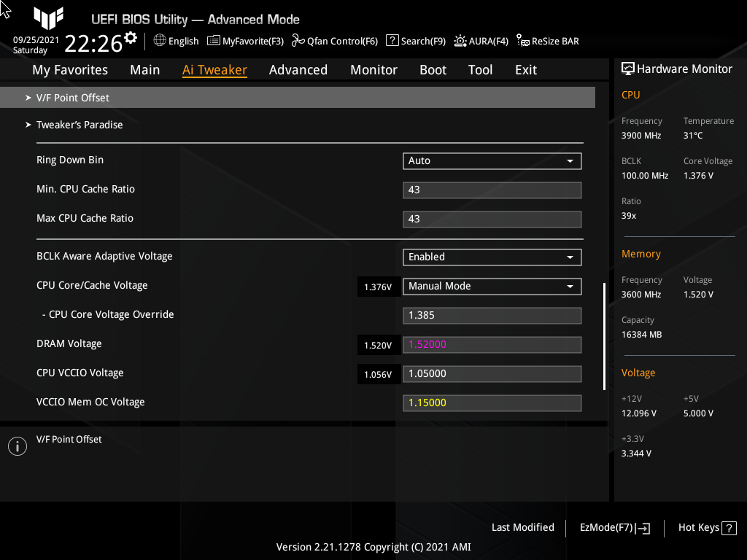Open the Monitor tab
The width and height of the screenshot is (747, 560).
(x=373, y=70)
